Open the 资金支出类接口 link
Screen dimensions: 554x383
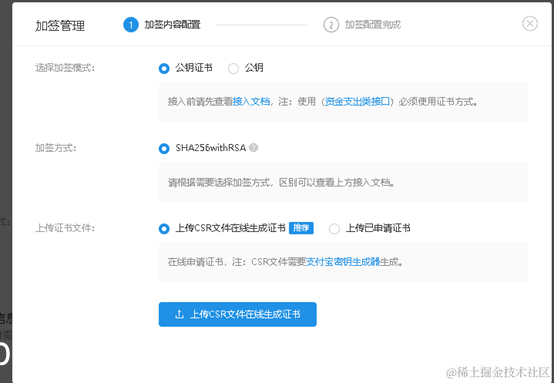click(357, 102)
